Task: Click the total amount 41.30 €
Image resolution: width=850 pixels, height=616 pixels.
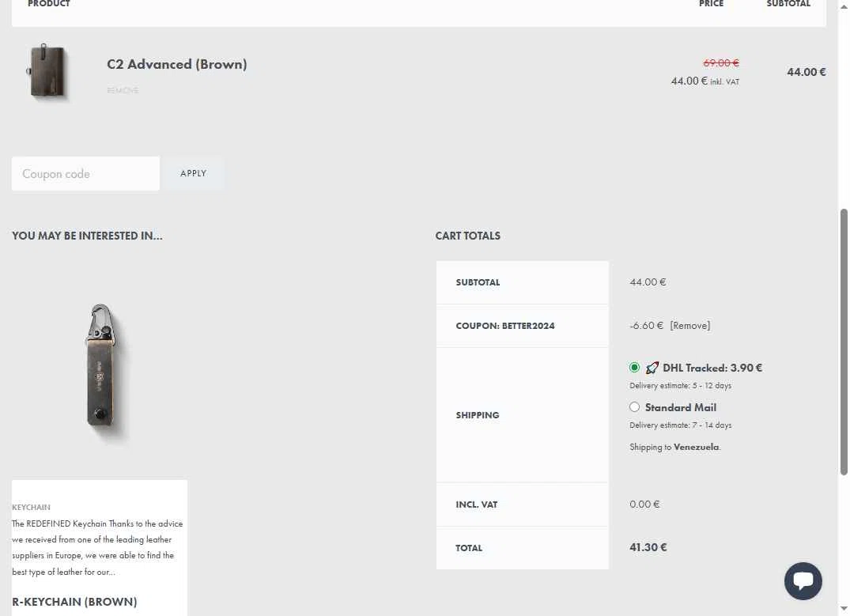Action: (648, 547)
